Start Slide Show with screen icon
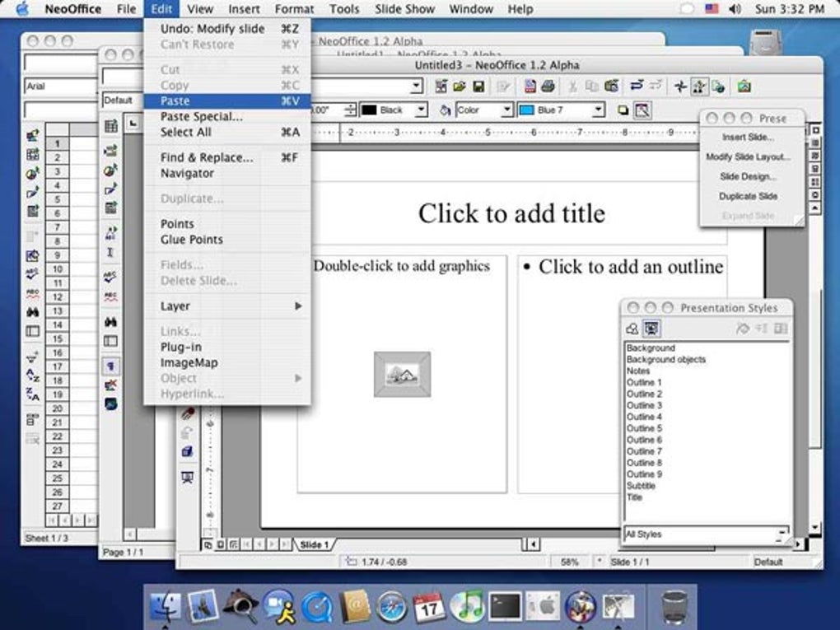Viewport: 840px width, 630px height. [187, 478]
